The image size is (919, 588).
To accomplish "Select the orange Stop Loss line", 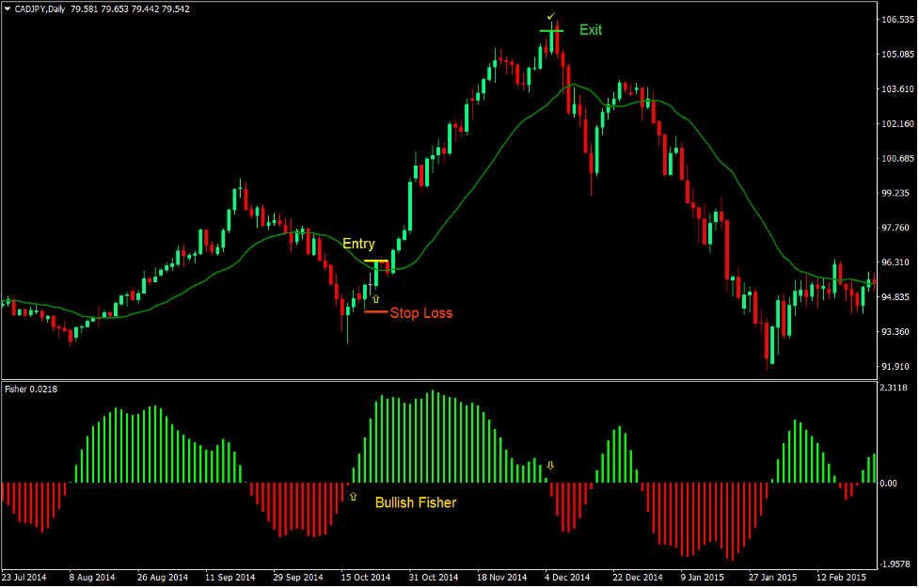I will click(375, 311).
